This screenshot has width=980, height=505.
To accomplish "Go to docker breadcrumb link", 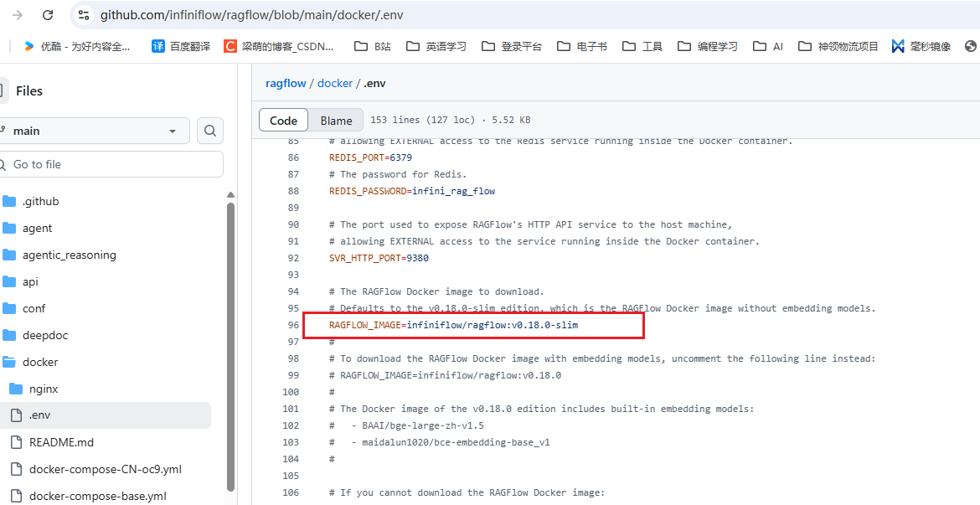I will pos(335,83).
